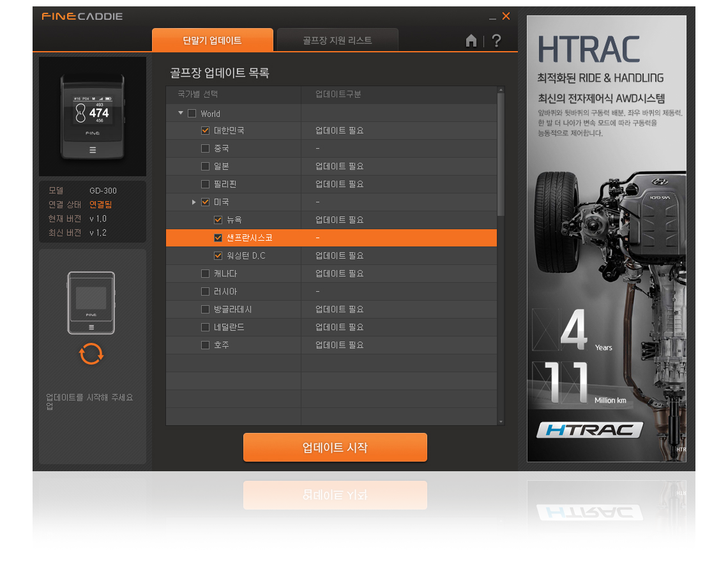The height and width of the screenshot is (567, 728).
Task: Check the 방글라데시 checkbox
Action: (205, 309)
